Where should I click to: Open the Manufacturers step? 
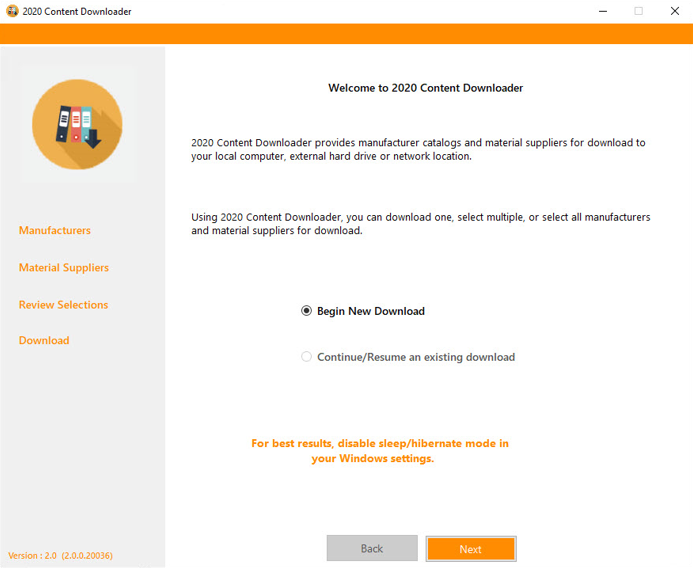[55, 230]
